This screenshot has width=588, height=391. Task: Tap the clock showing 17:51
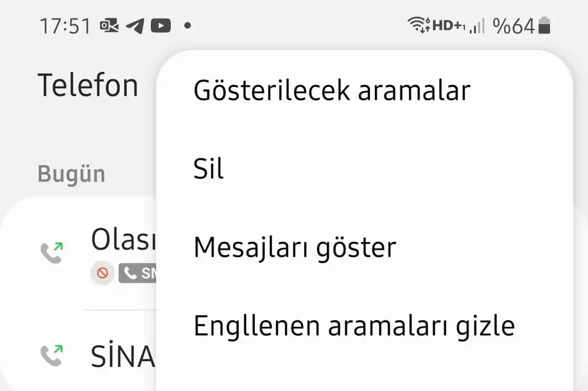(65, 25)
